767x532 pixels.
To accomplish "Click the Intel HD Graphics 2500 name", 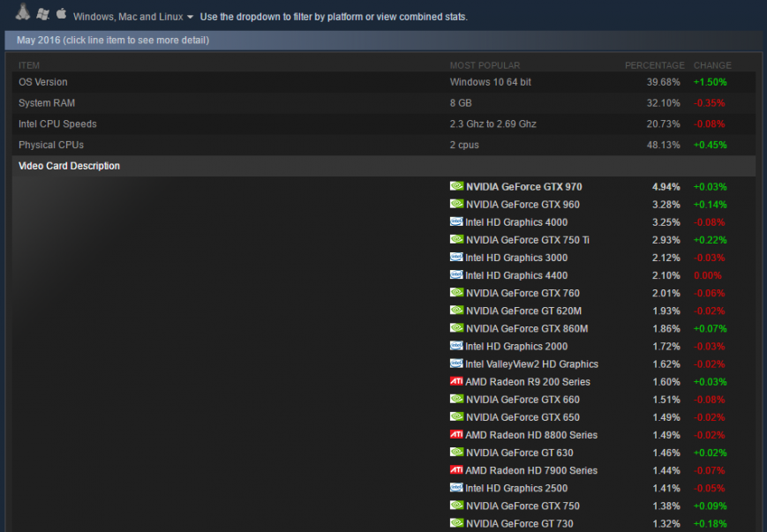I will point(516,489).
